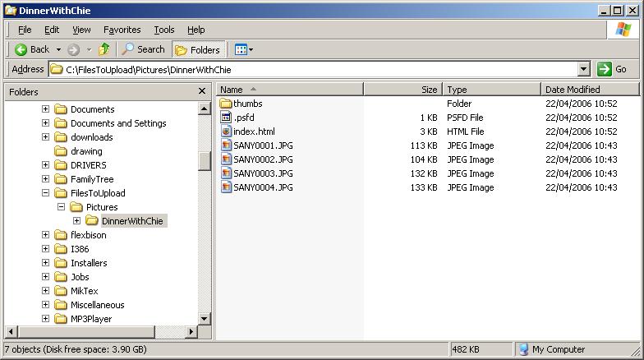Sort by the Name column header
Image resolution: width=644 pixels, height=360 pixels.
point(289,89)
